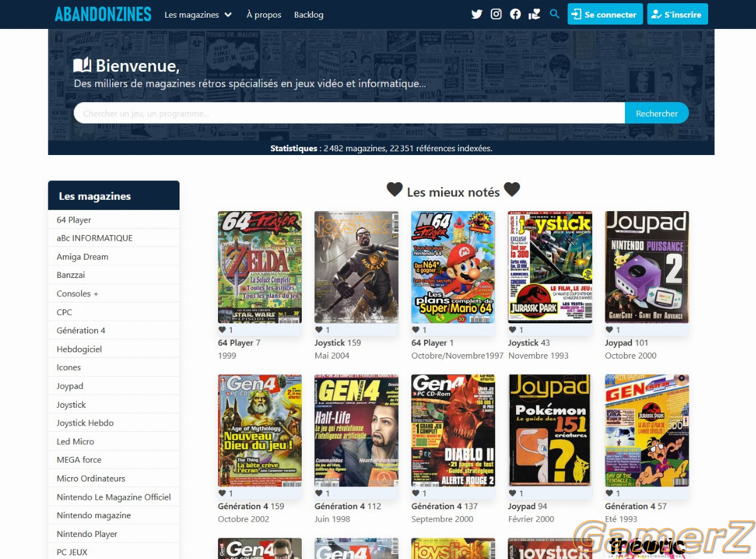Select Joypad in the sidebar list
This screenshot has width=756, height=559.
[x=113, y=386]
